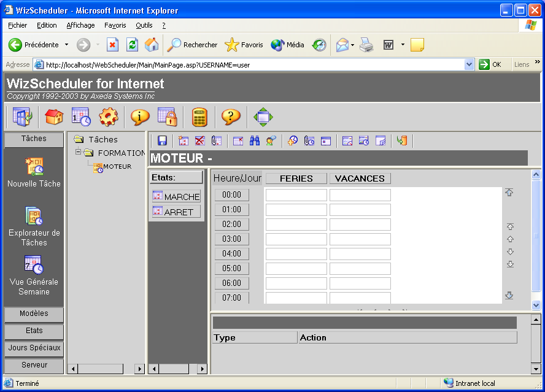545x392 pixels.
Task: Expand the Liens toolbar chevron
Action: (x=538, y=62)
